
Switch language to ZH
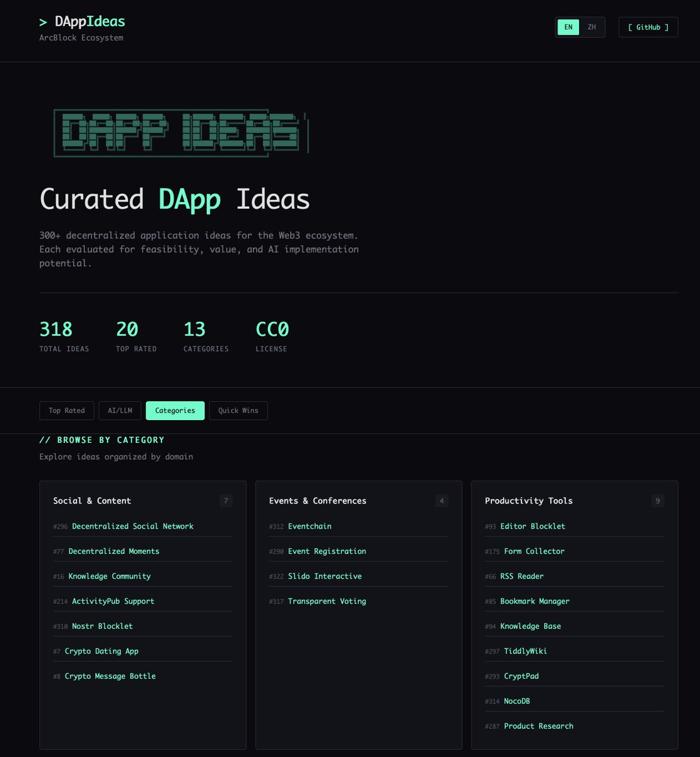[x=592, y=27]
